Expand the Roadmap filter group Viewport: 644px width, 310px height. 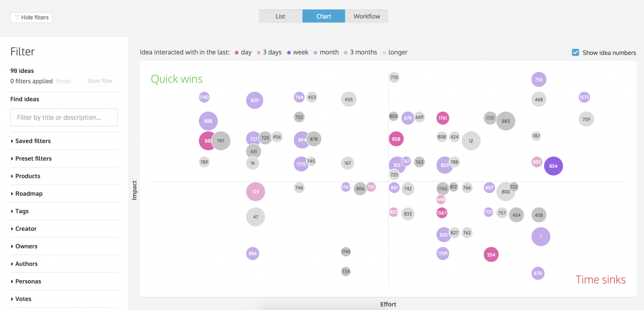pos(29,194)
